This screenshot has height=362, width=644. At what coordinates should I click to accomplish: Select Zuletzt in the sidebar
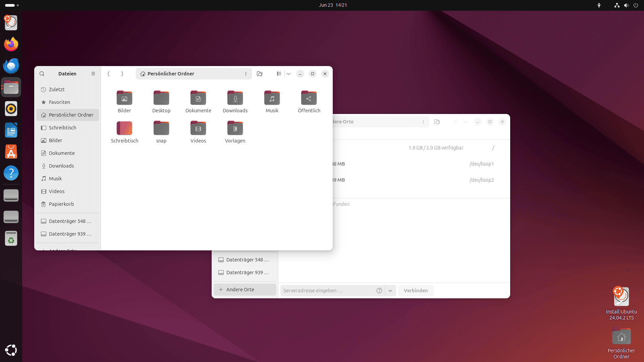[67, 89]
